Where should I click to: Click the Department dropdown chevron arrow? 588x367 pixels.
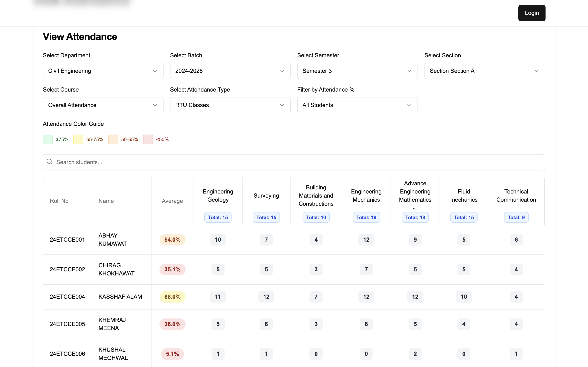[155, 71]
